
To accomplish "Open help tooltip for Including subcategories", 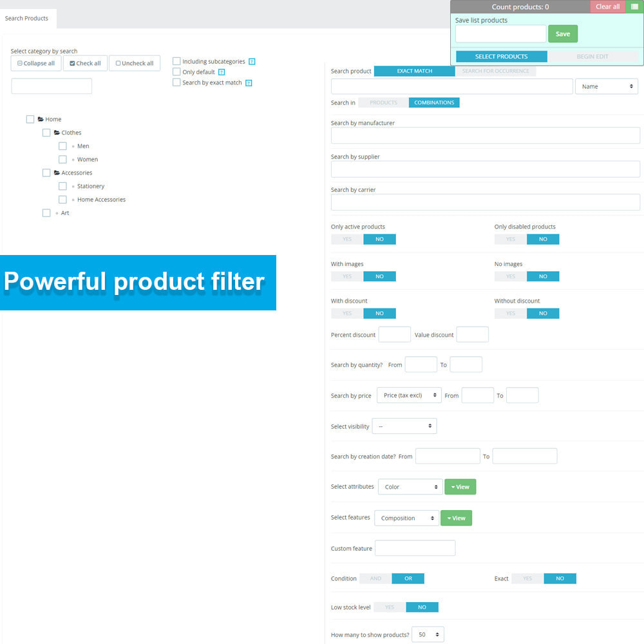I will (x=251, y=61).
